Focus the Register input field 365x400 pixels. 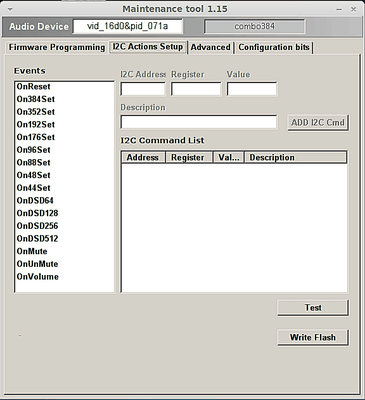(x=196, y=89)
